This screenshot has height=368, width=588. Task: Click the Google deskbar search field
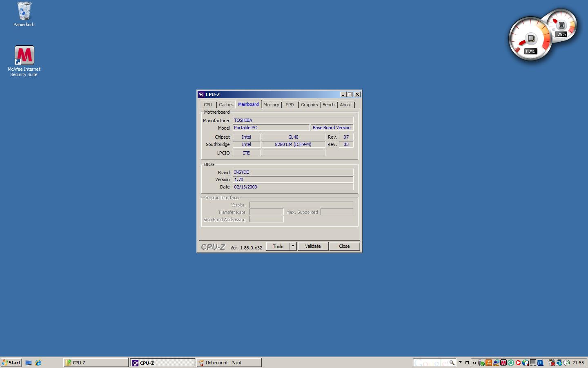tap(431, 363)
